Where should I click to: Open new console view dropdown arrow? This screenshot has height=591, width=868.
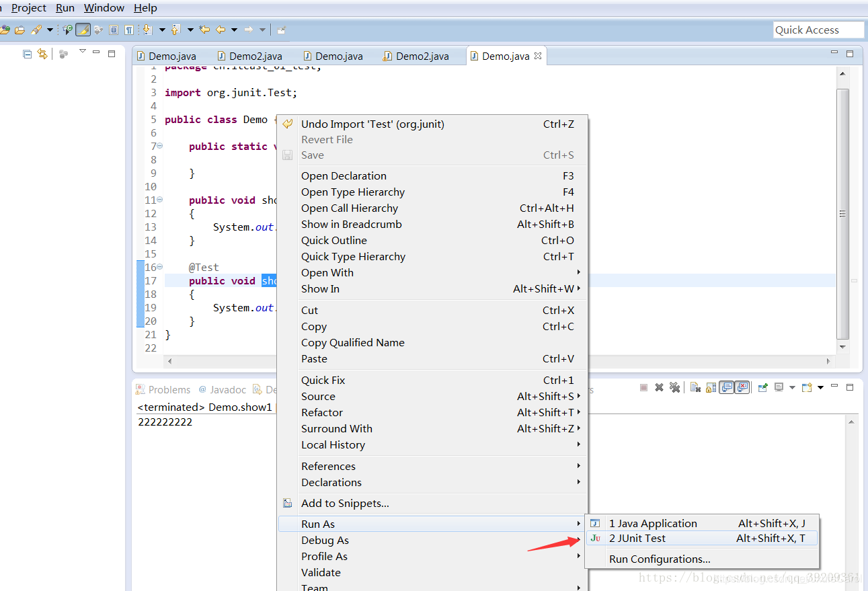821,387
